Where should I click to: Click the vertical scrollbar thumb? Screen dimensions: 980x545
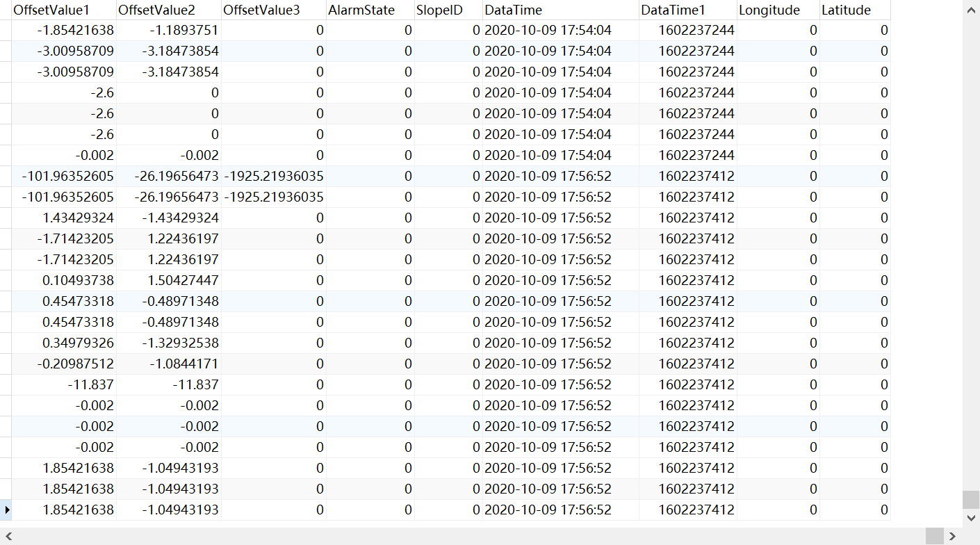click(x=971, y=500)
